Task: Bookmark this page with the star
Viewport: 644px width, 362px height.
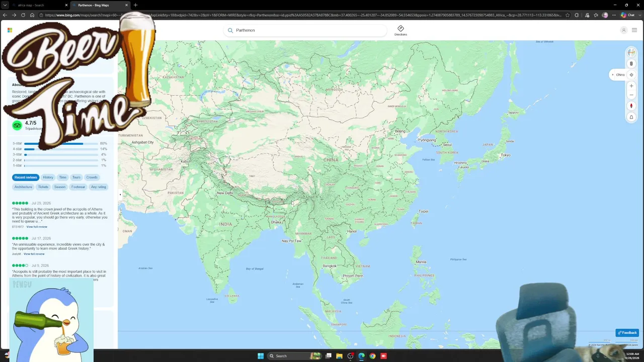Action: 568,15
